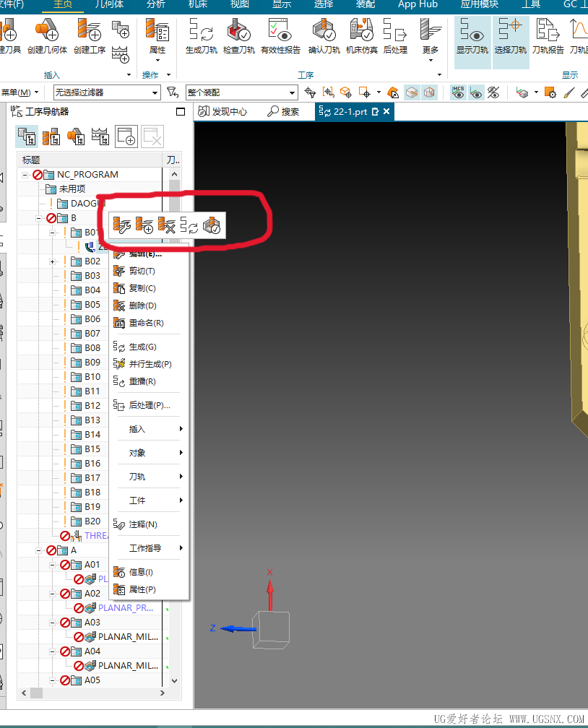588x728 pixels.
Task: Close the 22-1.prt tab
Action: pyautogui.click(x=386, y=111)
